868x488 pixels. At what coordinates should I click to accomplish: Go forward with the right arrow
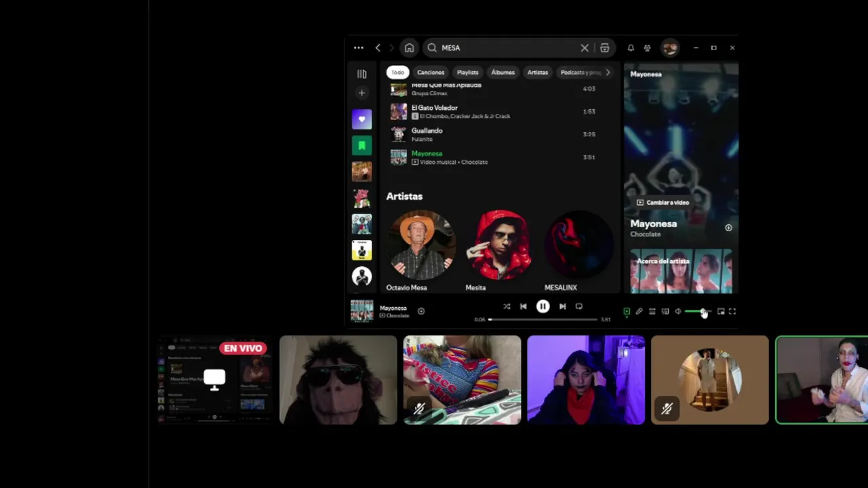point(391,48)
